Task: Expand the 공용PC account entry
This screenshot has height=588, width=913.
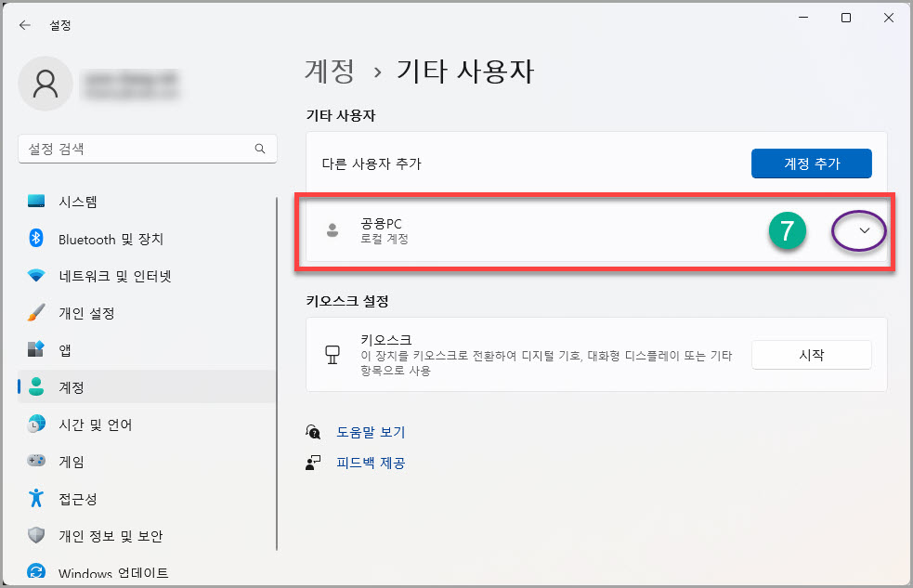Action: click(857, 232)
